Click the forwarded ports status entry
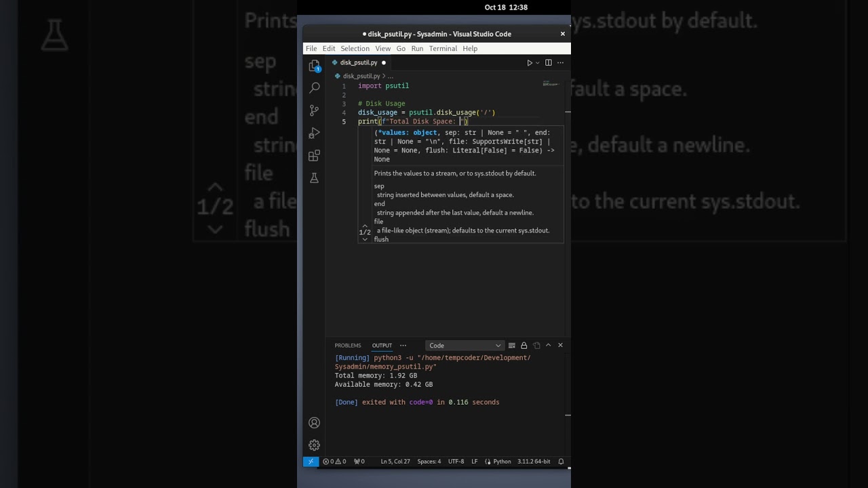 point(359,462)
